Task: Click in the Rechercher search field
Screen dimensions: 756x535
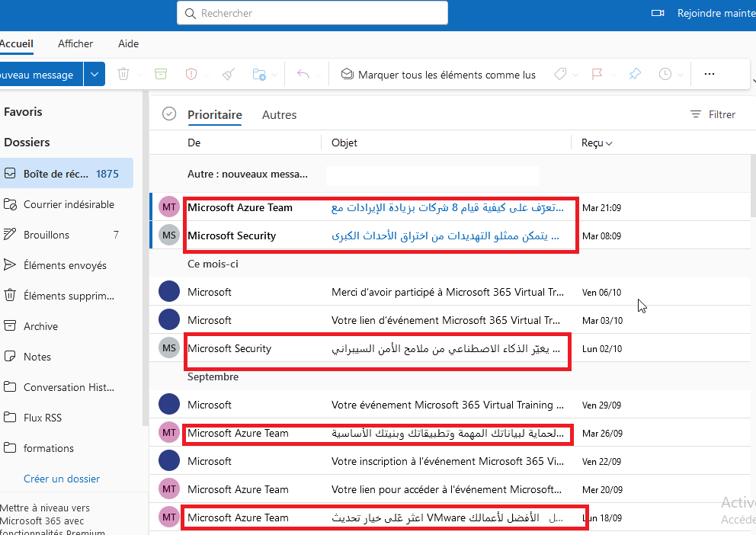Action: [x=312, y=13]
